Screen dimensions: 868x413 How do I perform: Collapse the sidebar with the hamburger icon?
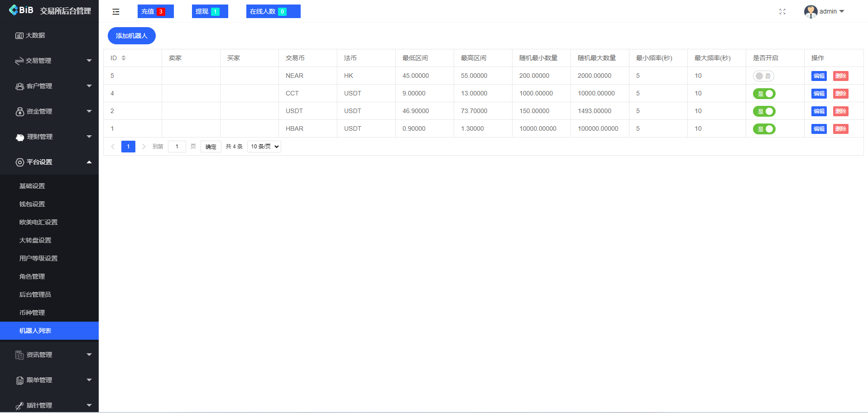tap(116, 12)
